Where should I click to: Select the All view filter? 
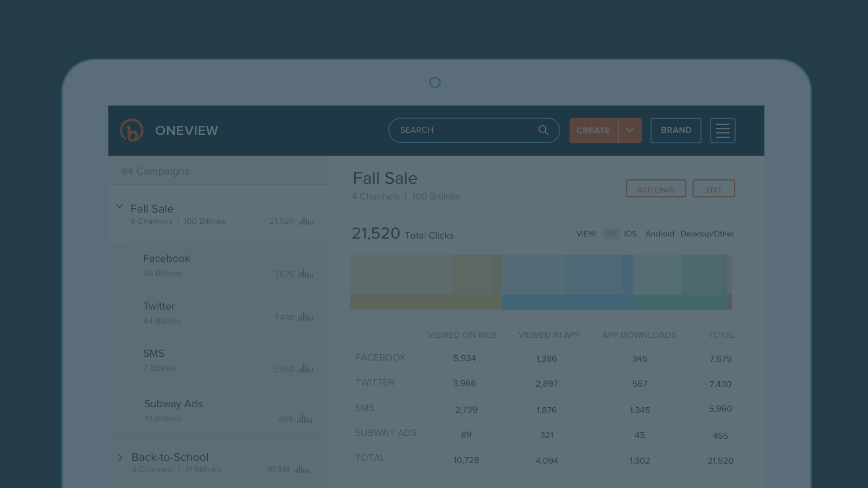pos(611,234)
